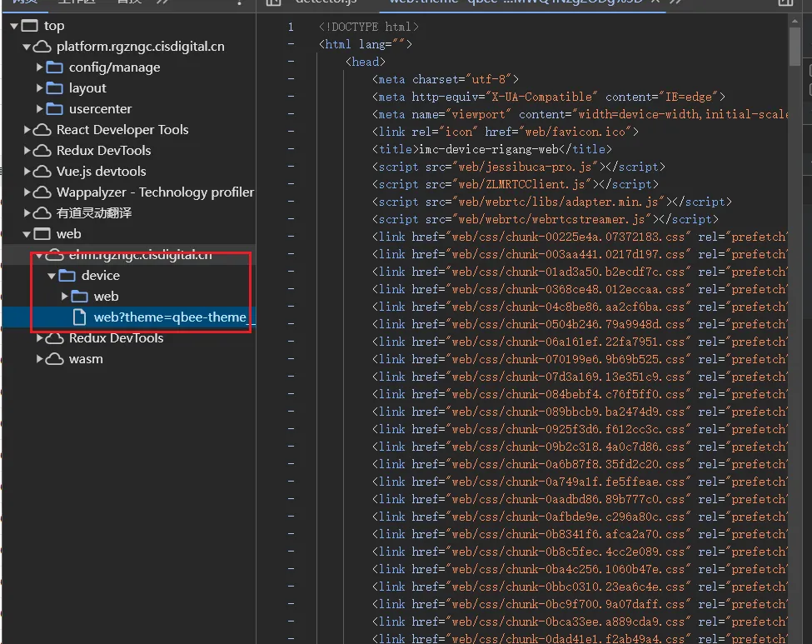Image resolution: width=812 pixels, height=644 pixels.
Task: Expand the wasm node arrow
Action: click(39, 358)
